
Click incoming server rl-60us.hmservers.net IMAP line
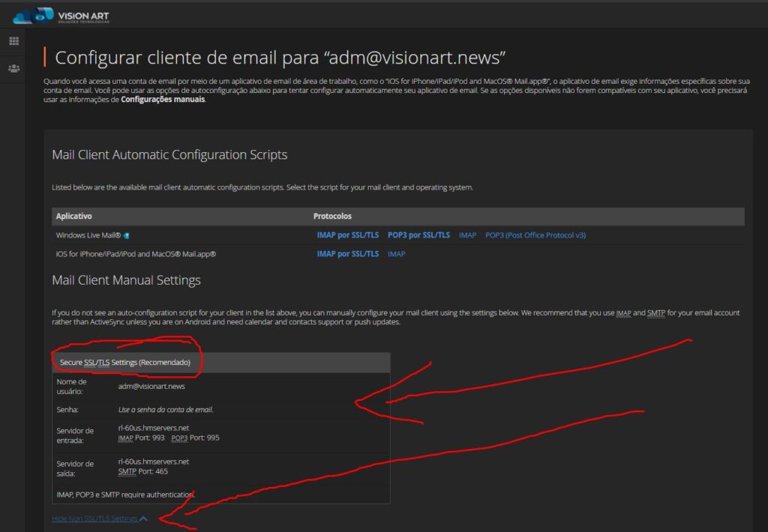[x=154, y=429]
